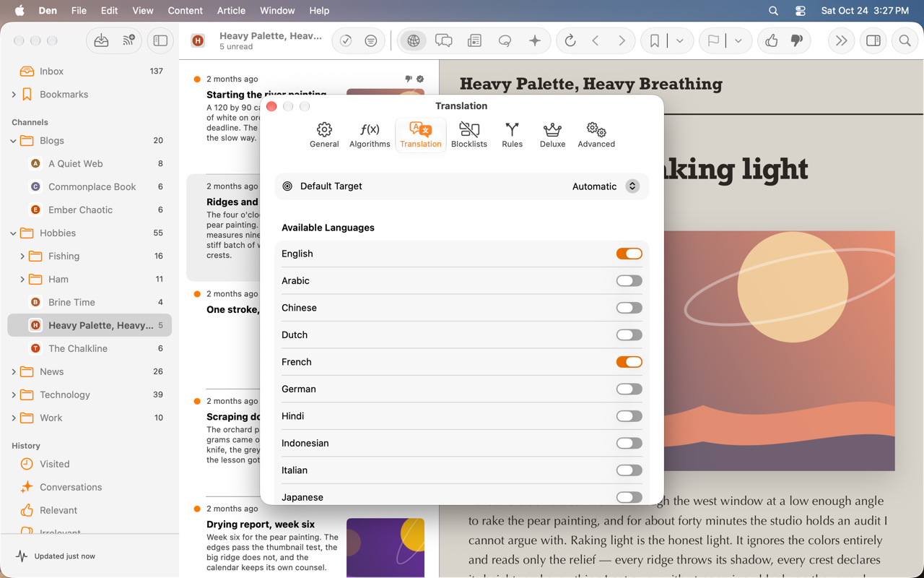Click the search magnifier in app toolbar
This screenshot has width=924, height=578.
pyautogui.click(x=905, y=41)
